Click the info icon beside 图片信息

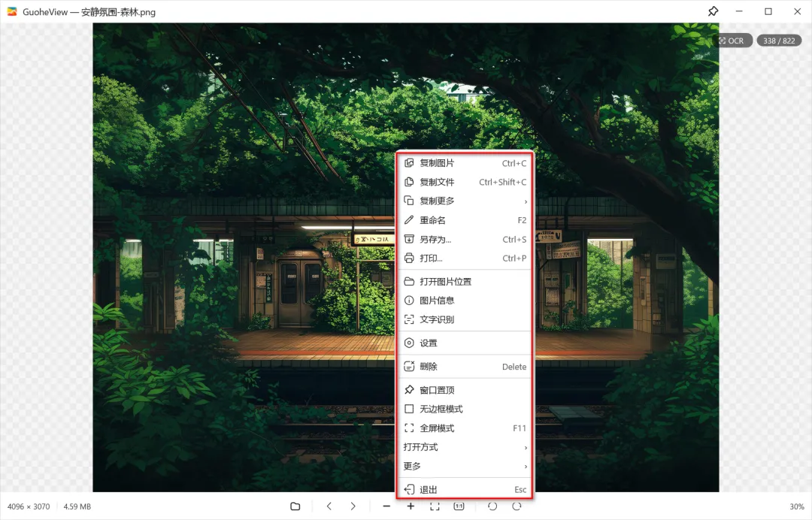tap(409, 300)
